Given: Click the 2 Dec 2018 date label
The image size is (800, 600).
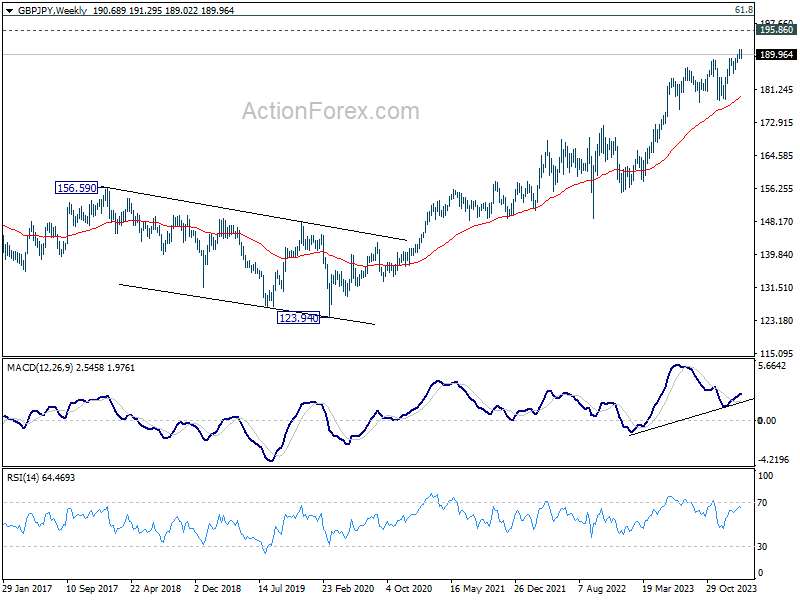Looking at the screenshot, I should pyautogui.click(x=218, y=589).
